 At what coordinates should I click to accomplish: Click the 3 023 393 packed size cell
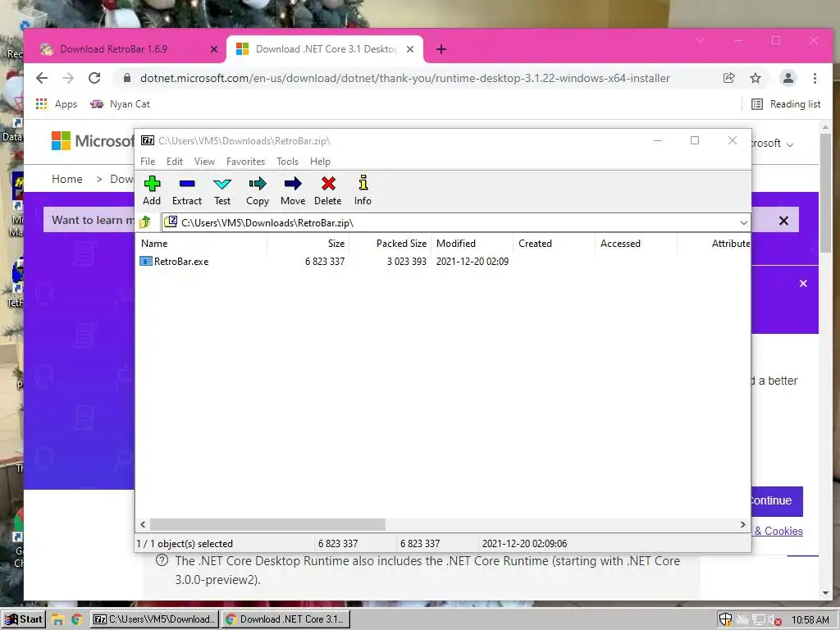tap(407, 262)
